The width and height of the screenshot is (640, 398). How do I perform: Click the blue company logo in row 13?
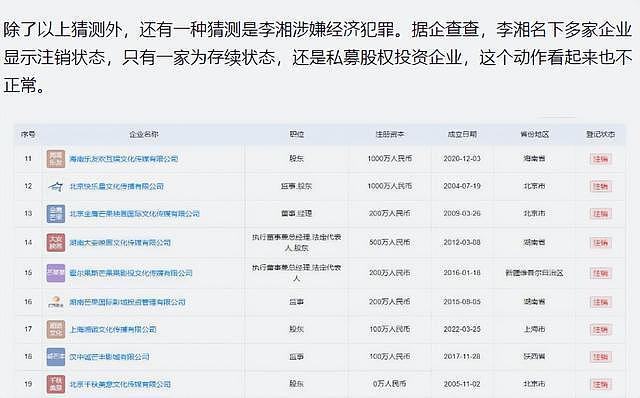[x=56, y=214]
